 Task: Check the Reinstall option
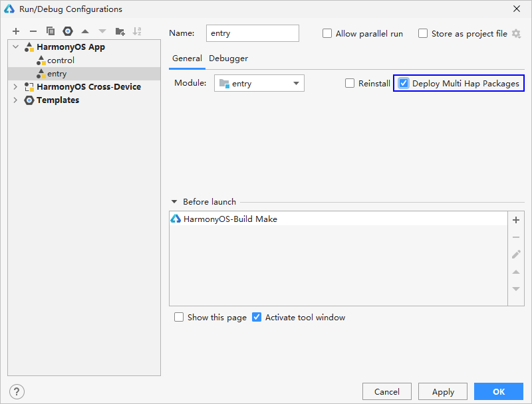click(350, 83)
